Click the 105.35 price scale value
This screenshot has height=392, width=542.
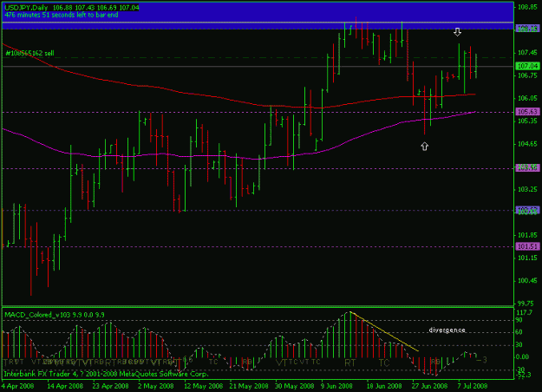(x=527, y=121)
